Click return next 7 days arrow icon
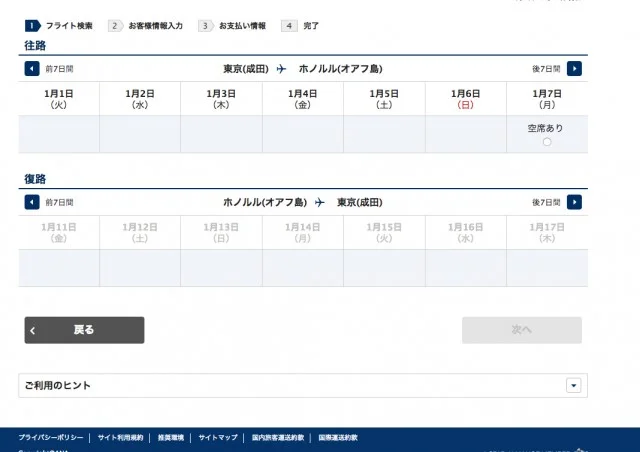This screenshot has height=452, width=640. click(574, 202)
